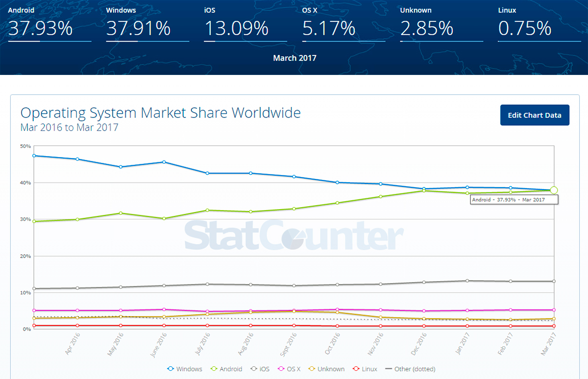Select the Unknown 2.85% stat tile
The image size is (588, 379).
[441, 24]
